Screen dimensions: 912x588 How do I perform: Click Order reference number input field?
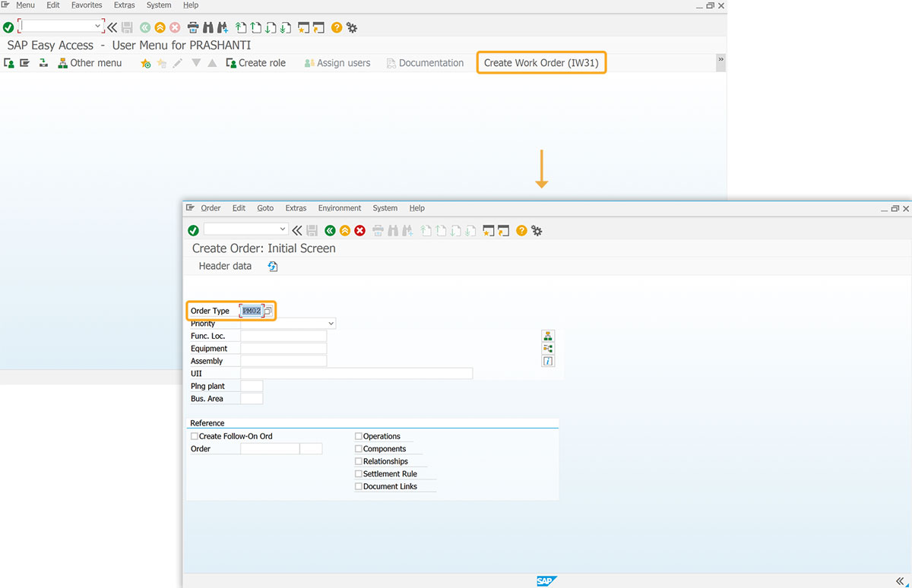(x=270, y=449)
